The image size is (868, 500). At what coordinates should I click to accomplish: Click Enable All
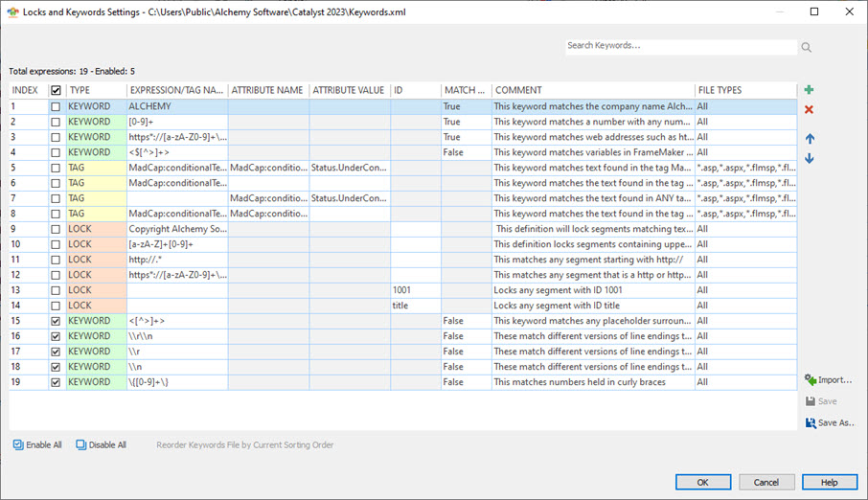(x=38, y=444)
